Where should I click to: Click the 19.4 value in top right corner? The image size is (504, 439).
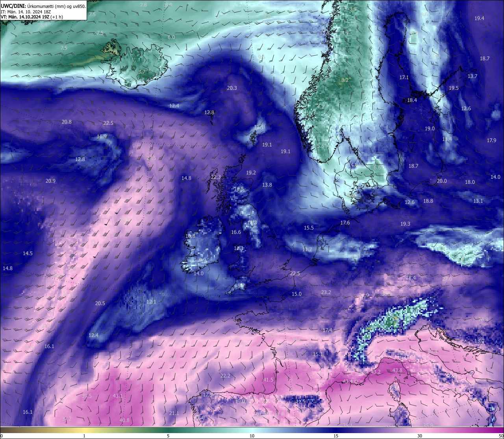pos(479,18)
